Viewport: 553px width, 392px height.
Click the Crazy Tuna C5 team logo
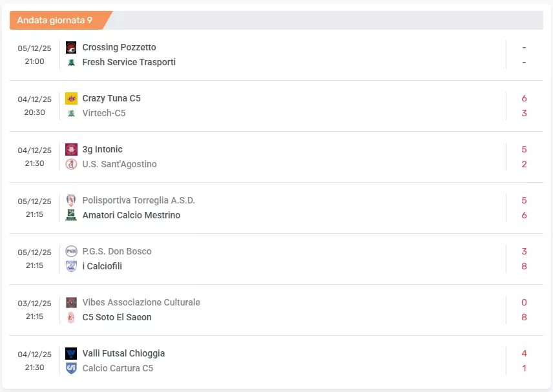[71, 98]
